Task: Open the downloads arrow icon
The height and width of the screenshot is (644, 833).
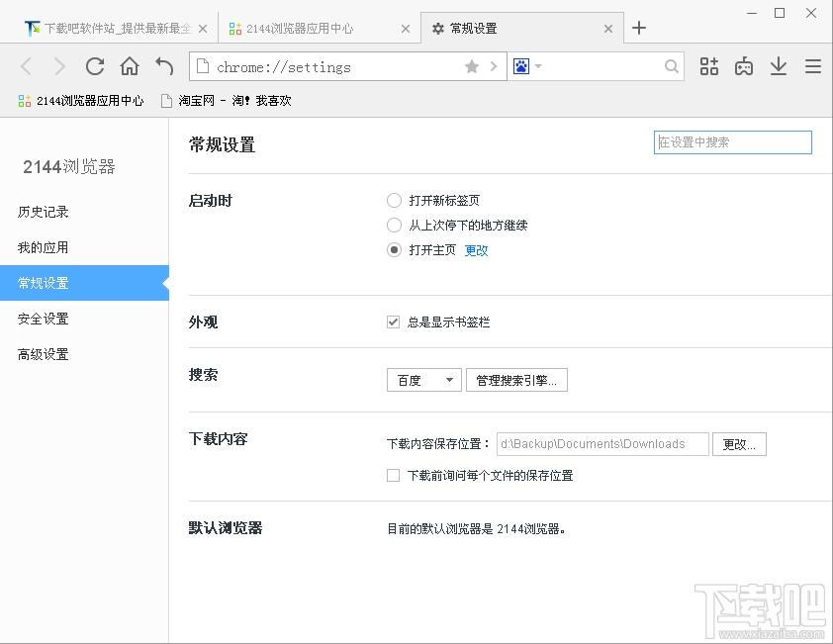Action: [779, 66]
